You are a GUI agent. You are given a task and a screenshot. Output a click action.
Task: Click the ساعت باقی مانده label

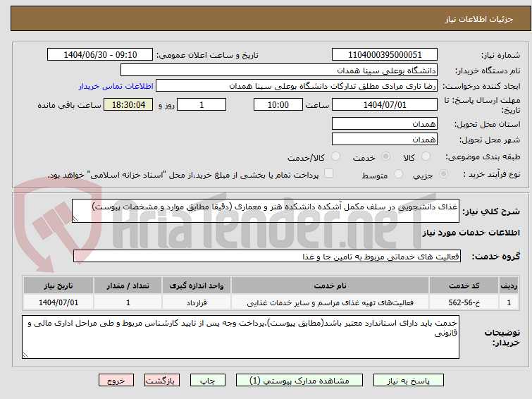coord(69,105)
